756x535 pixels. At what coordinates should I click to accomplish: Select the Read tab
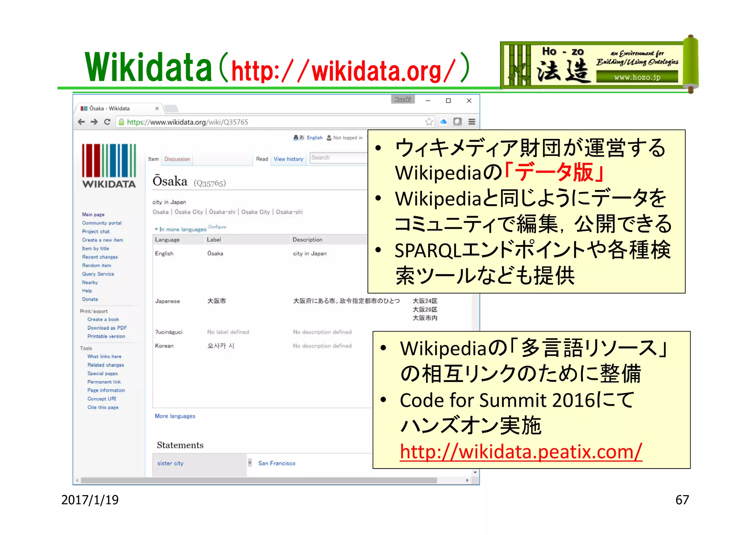point(262,159)
